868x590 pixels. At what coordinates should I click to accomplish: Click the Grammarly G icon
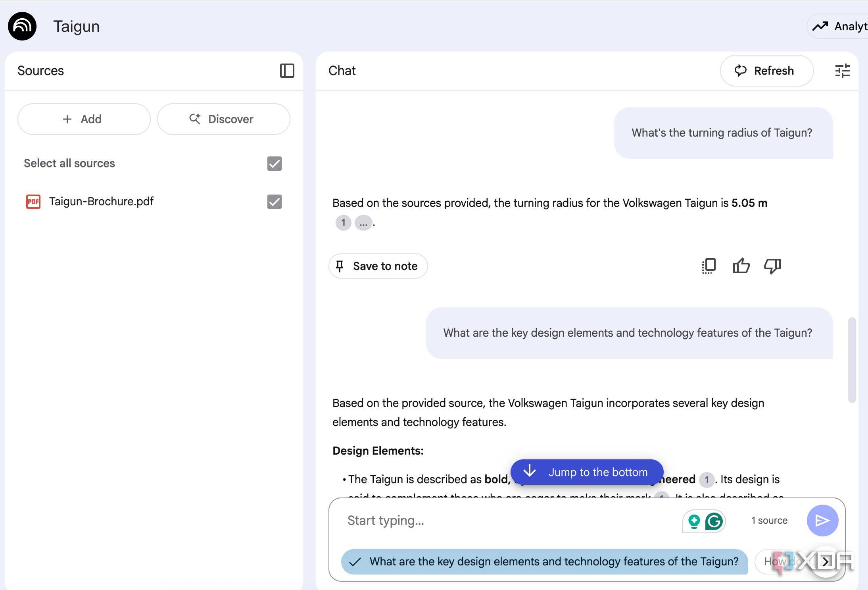coord(714,521)
